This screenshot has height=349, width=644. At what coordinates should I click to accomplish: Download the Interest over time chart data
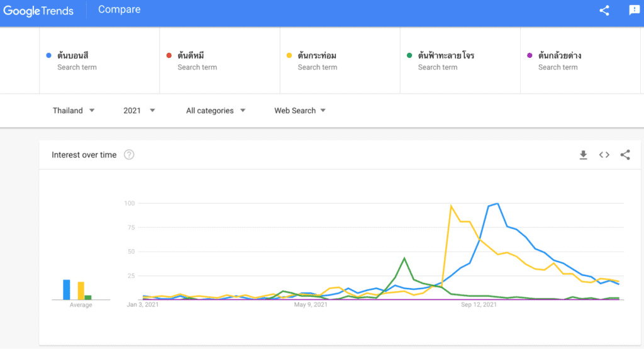click(x=583, y=155)
